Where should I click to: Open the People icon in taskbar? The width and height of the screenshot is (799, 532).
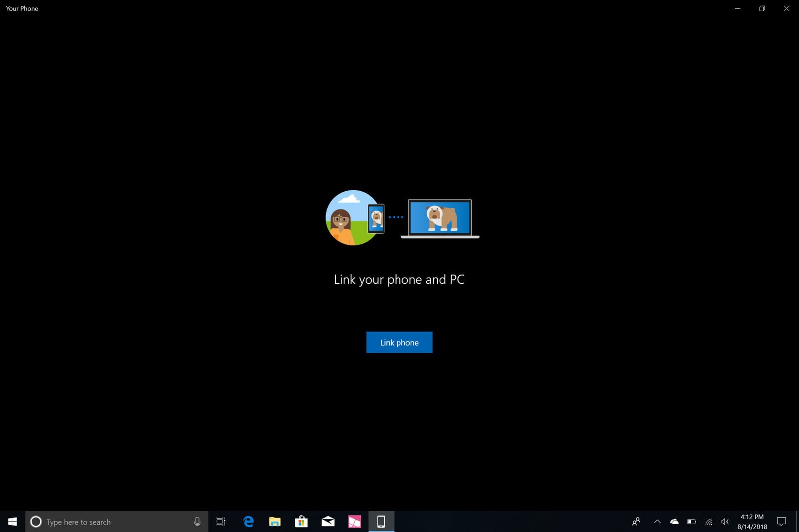[636, 522]
